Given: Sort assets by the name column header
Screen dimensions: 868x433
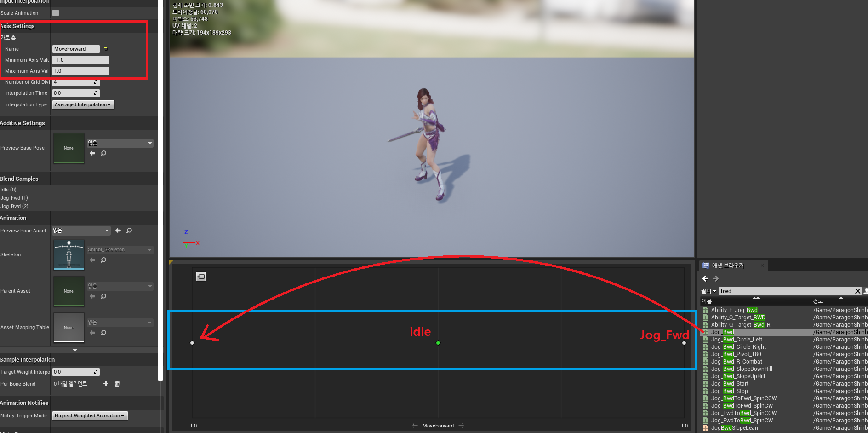Looking at the screenshot, I should pyautogui.click(x=754, y=301).
